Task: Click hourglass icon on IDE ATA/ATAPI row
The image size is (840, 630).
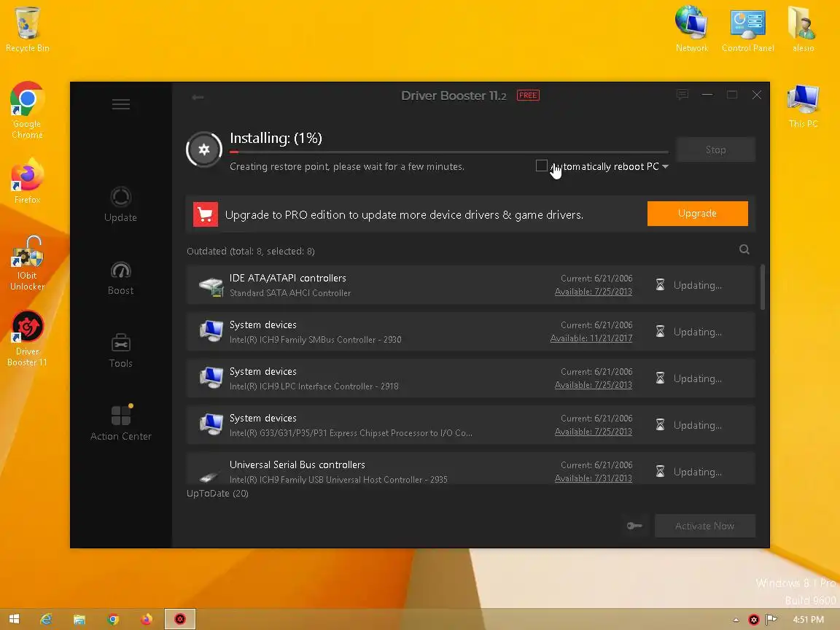Action: click(x=660, y=285)
